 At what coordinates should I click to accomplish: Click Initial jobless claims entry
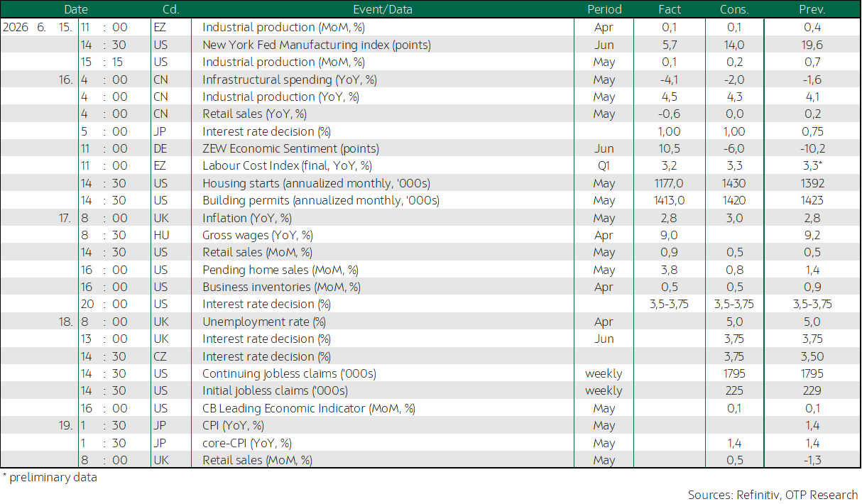click(x=275, y=390)
